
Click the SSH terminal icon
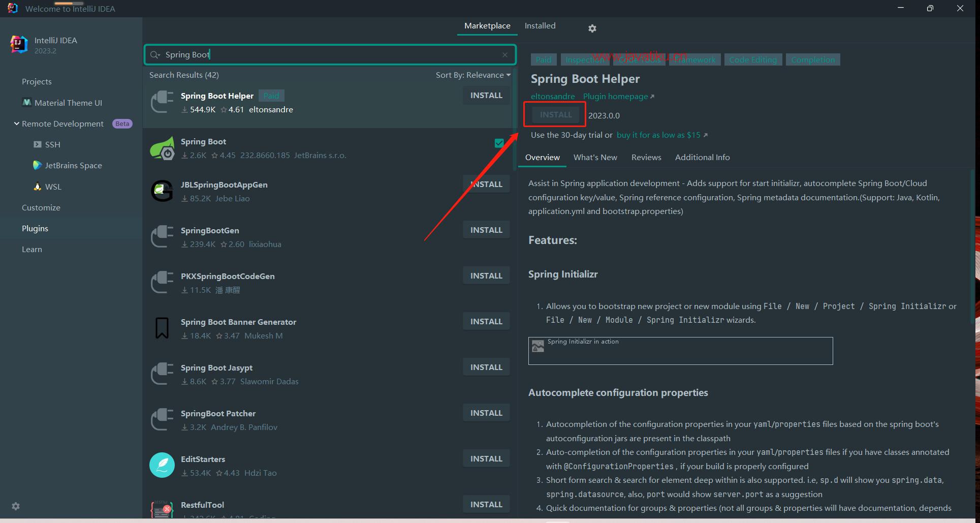[38, 144]
